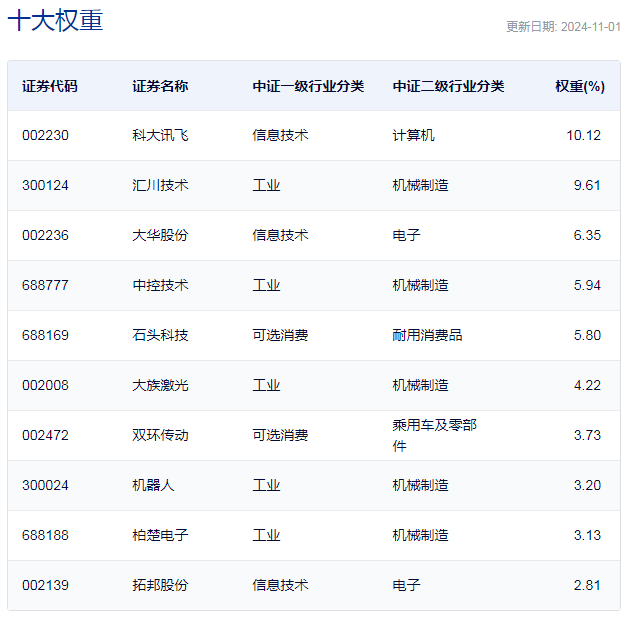Click 计算机 industry cell
The width and height of the screenshot is (627, 618).
pos(413,135)
